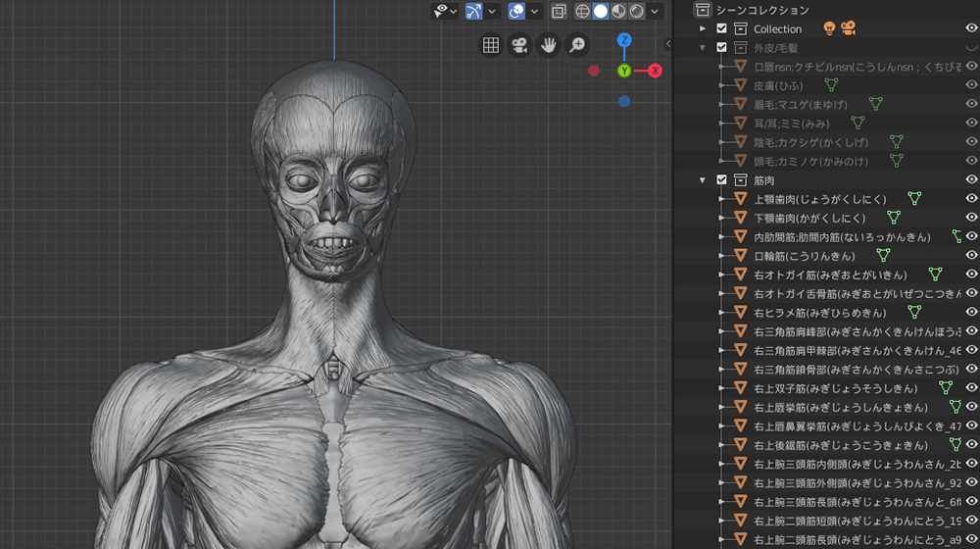This screenshot has width=980, height=549.
Task: Toggle orthographic/perspective grid view button
Action: pyautogui.click(x=491, y=45)
